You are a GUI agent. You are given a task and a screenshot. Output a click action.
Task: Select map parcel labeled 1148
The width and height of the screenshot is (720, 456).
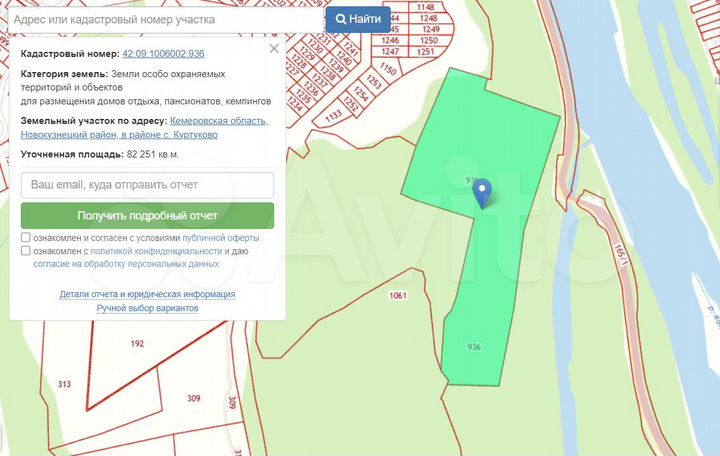tap(426, 7)
